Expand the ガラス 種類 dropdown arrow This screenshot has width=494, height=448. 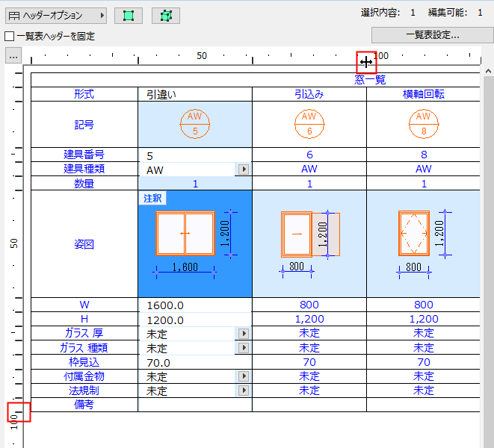(x=243, y=347)
